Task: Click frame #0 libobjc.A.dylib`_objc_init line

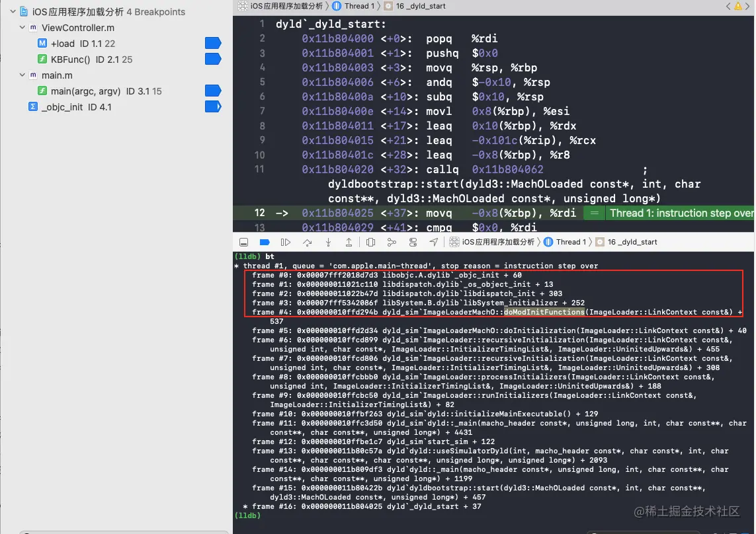Action: coord(387,275)
